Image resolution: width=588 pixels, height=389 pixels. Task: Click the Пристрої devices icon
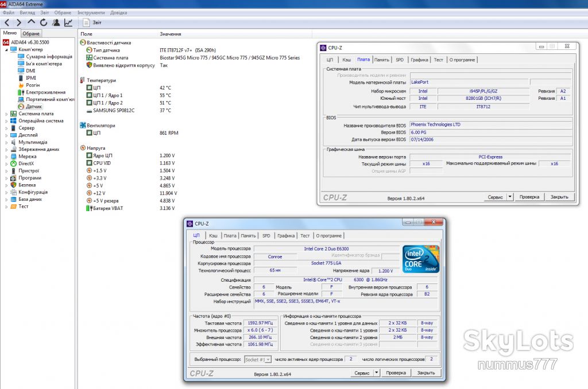coord(14,170)
